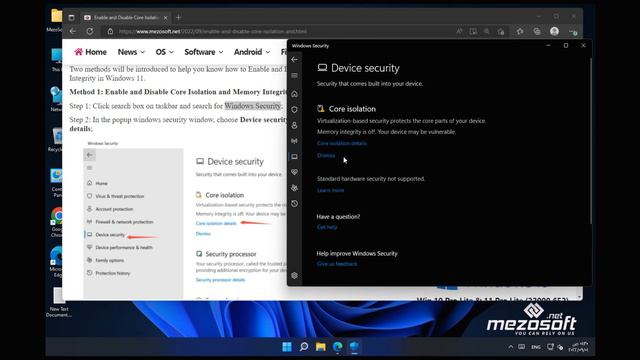Open Edge tab actions menu icon
Screen dimensions: 640x360
pos(71,18)
